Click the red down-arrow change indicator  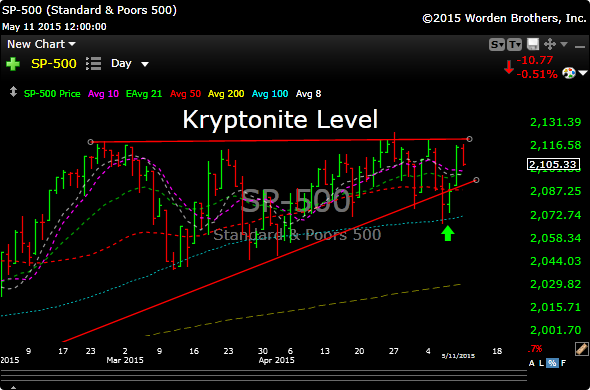[509, 67]
